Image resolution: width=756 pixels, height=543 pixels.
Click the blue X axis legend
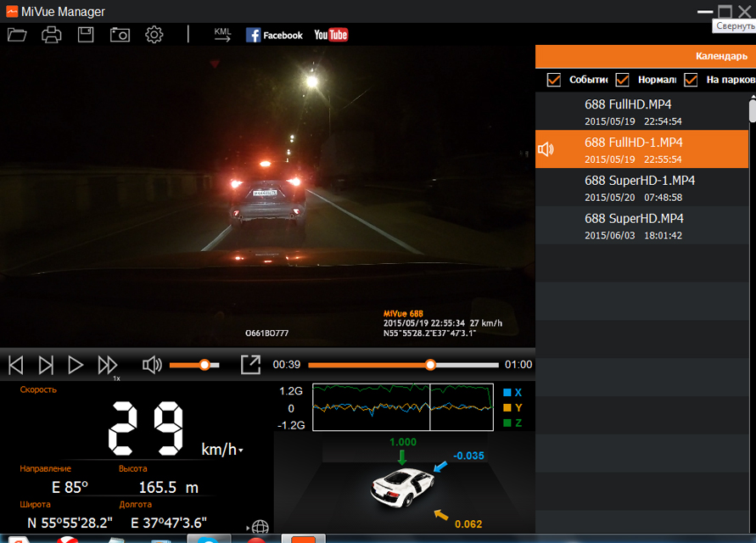click(x=512, y=393)
